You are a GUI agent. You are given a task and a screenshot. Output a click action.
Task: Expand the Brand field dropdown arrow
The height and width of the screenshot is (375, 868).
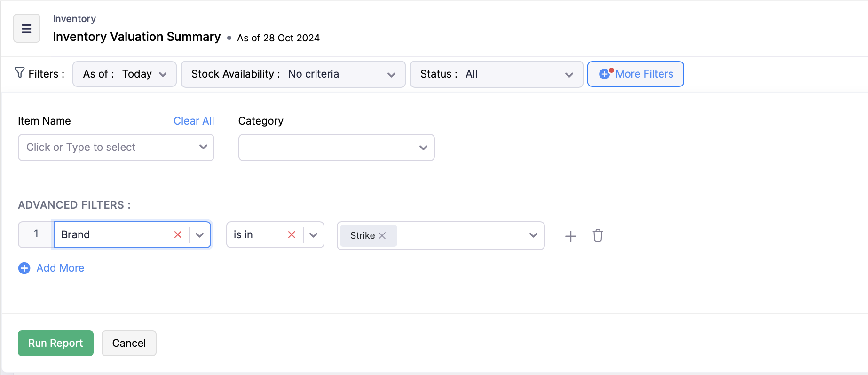click(200, 235)
